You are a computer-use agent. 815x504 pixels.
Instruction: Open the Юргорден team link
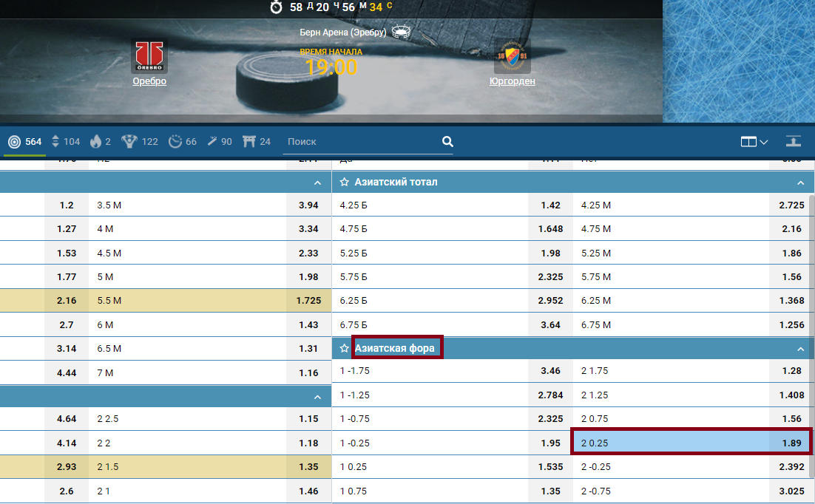[512, 81]
